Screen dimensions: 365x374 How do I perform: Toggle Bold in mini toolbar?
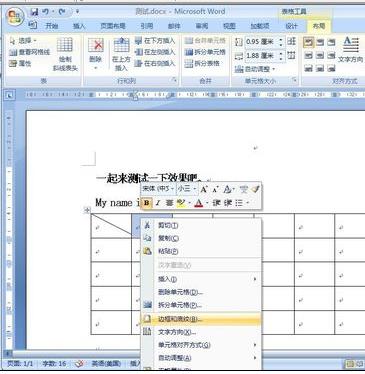[146, 203]
